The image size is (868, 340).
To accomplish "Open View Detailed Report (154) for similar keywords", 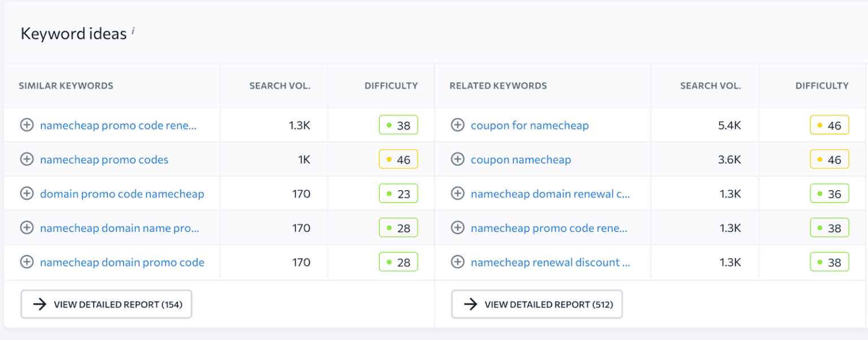I will (x=106, y=304).
